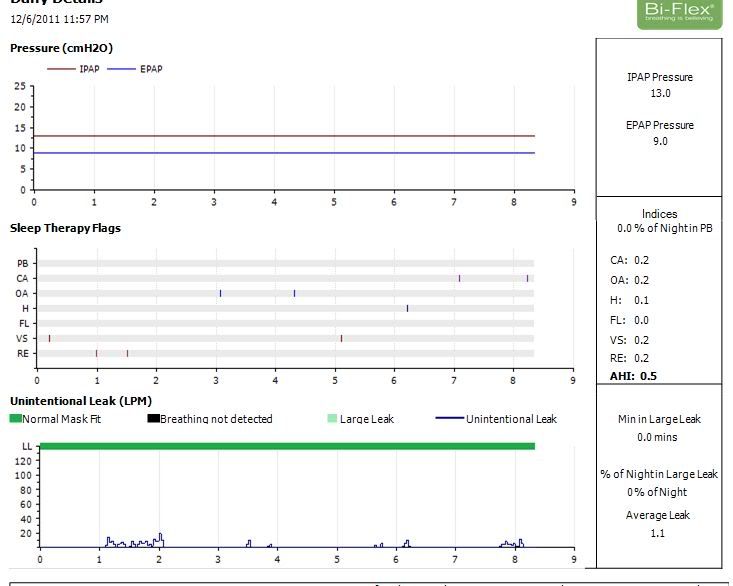Viewport: 733px width, 586px height.
Task: Click the brown IPAP pressure line in chart
Action: coord(284,136)
